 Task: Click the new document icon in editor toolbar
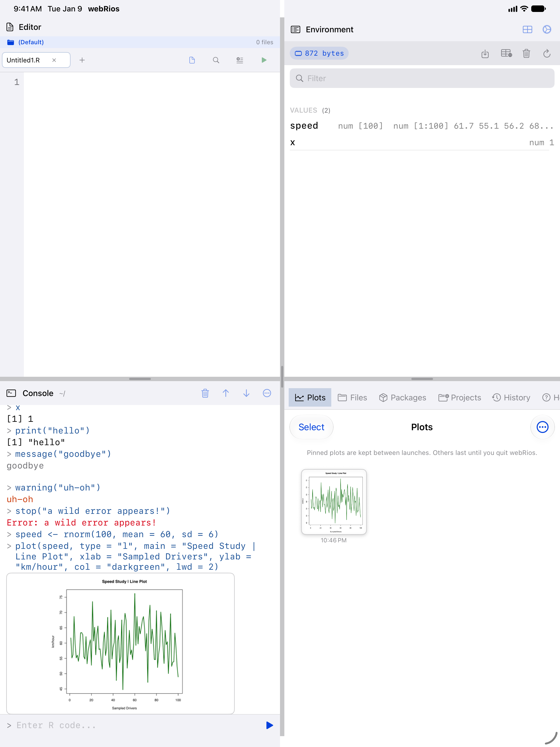192,60
